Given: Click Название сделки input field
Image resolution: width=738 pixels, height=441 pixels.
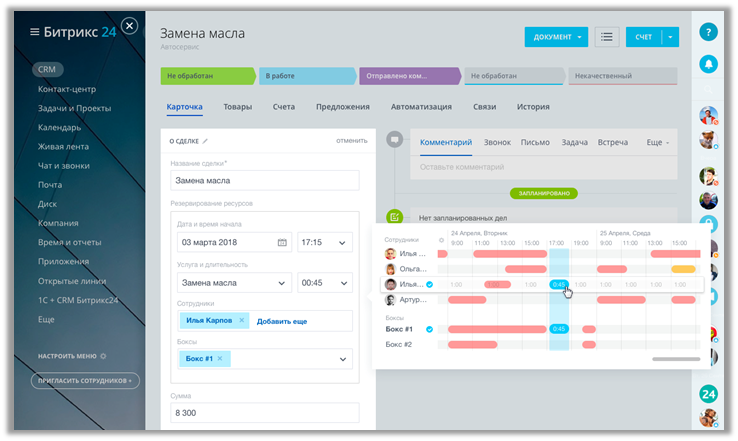Looking at the screenshot, I should point(265,181).
